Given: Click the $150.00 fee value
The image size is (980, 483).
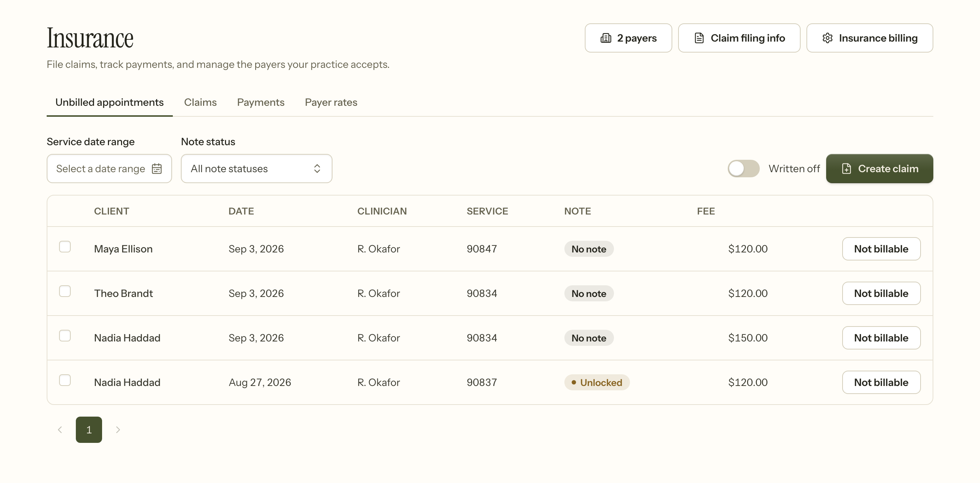Looking at the screenshot, I should 748,338.
